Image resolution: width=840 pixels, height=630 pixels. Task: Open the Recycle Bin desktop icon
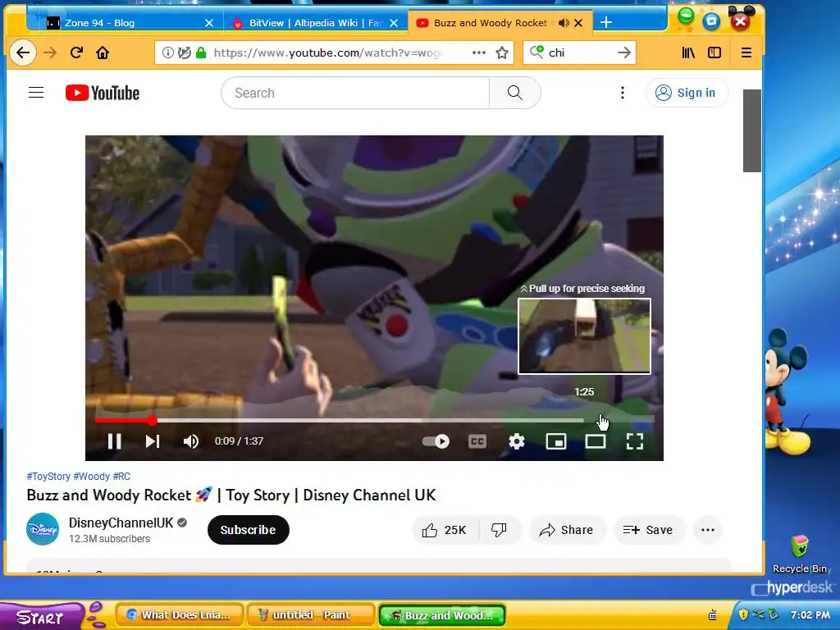point(801,554)
